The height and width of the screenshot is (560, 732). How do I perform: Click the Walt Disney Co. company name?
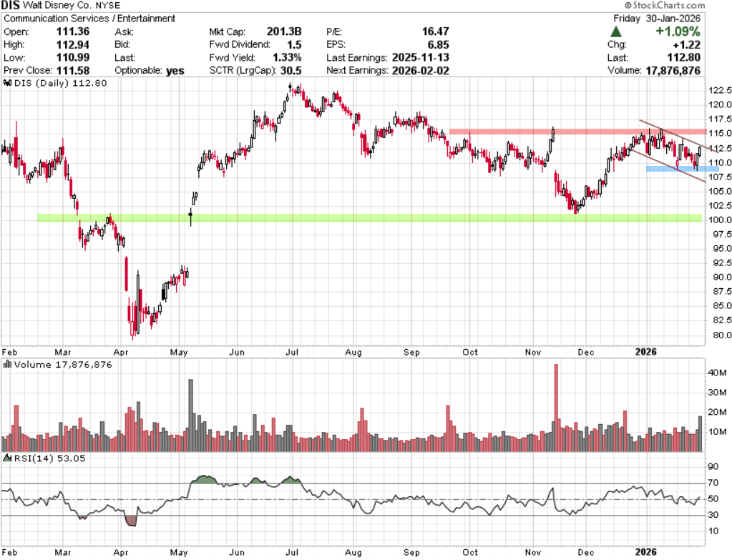coord(57,6)
